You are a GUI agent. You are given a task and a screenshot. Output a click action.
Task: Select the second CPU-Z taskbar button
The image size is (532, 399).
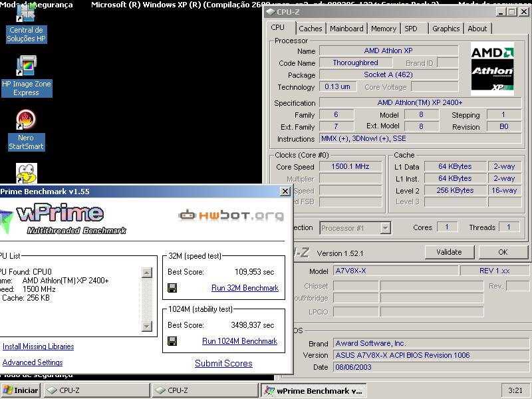(205, 390)
